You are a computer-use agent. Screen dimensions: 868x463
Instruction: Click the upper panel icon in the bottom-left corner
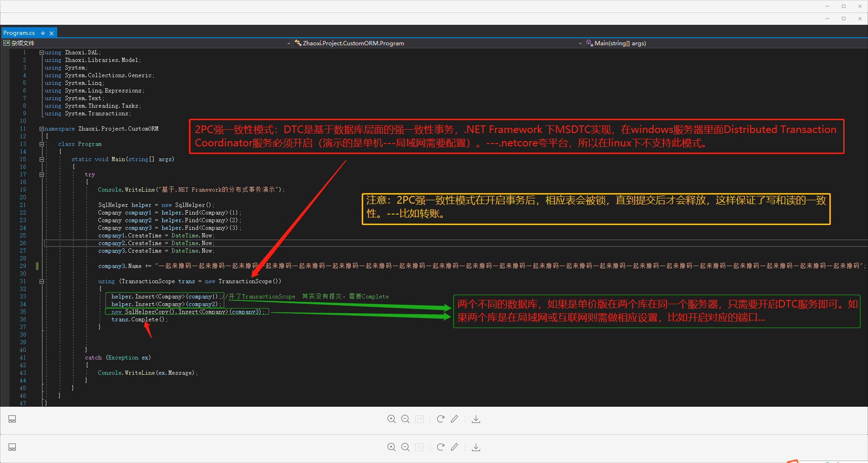12,419
